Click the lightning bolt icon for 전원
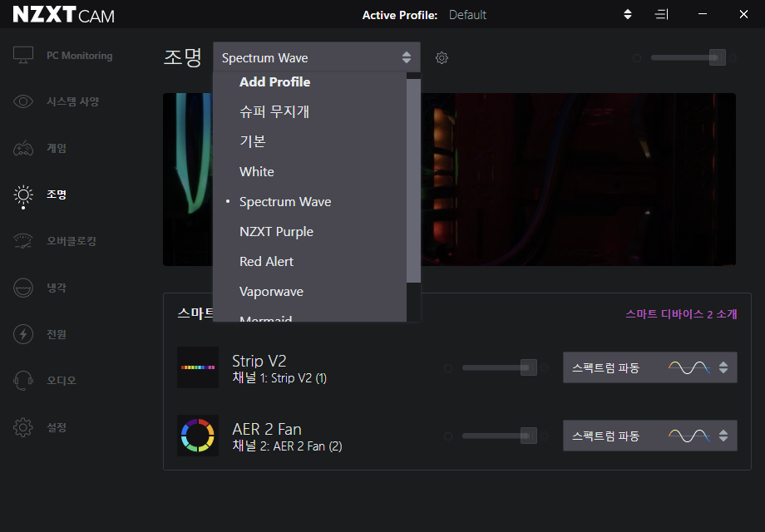Screen dimensions: 765x532 pyautogui.click(x=23, y=334)
